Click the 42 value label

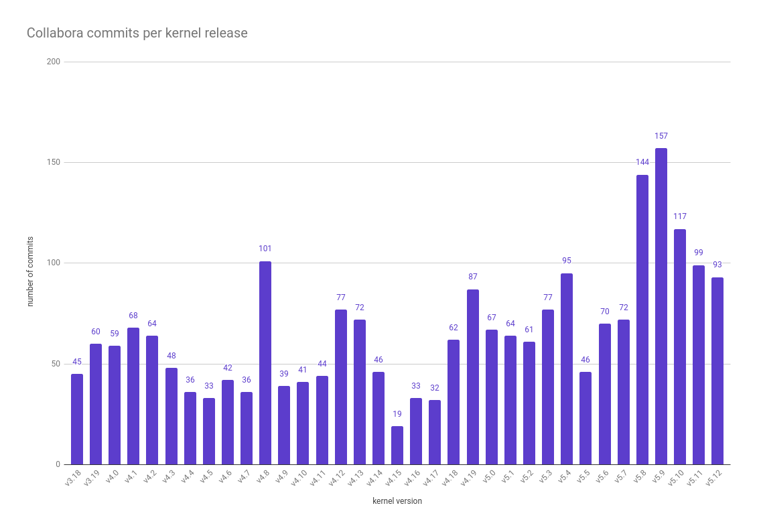[x=227, y=368]
